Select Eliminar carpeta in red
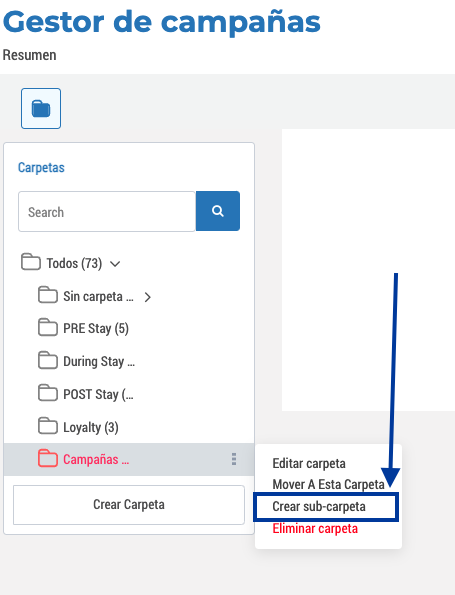This screenshot has height=595, width=455. [x=315, y=529]
